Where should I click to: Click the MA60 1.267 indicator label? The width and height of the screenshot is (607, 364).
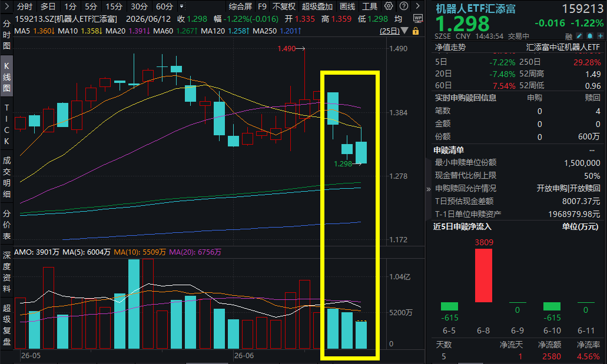click(175, 31)
